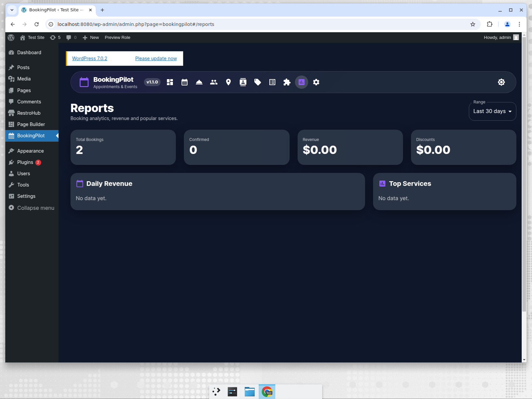Click the Total Bookings card

[123, 147]
